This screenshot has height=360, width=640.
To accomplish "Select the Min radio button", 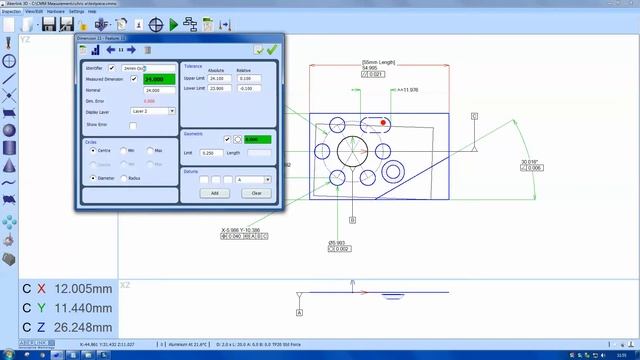I will (x=123, y=151).
